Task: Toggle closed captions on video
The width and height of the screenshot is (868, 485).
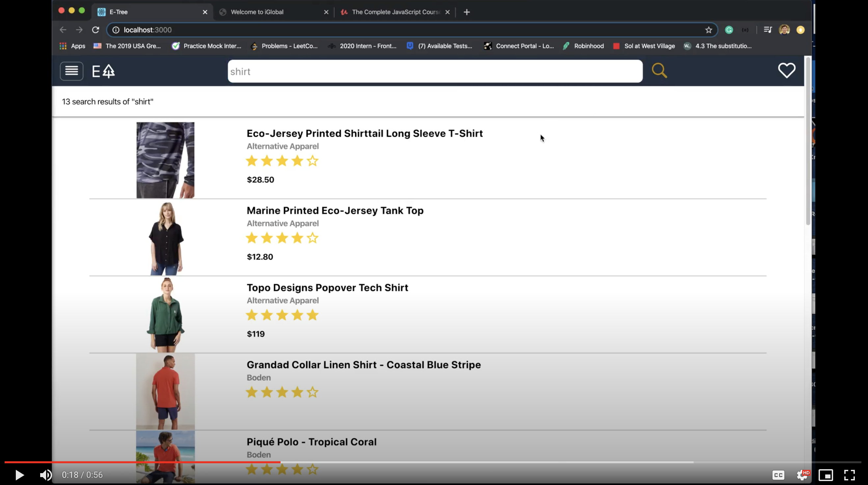Action: (778, 475)
